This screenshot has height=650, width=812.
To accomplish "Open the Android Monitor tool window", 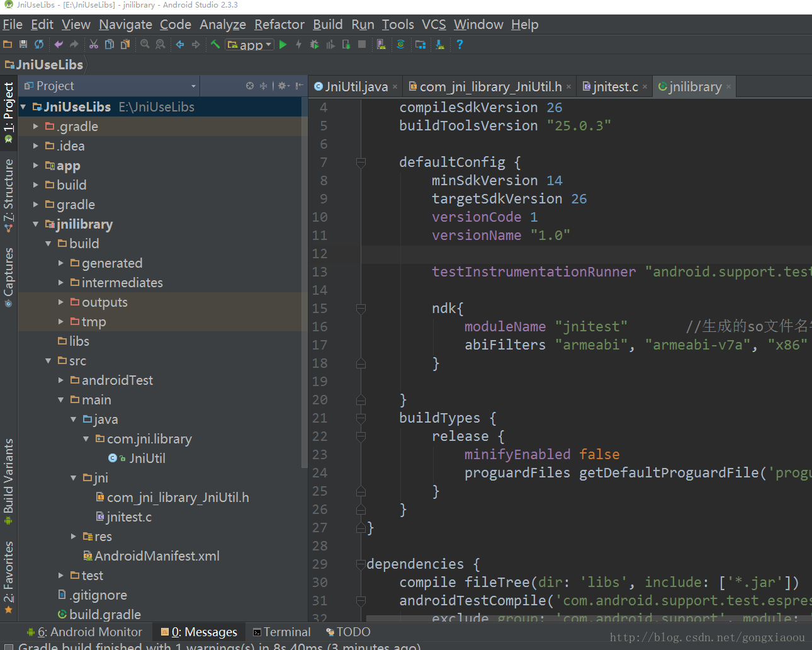I will [x=84, y=632].
